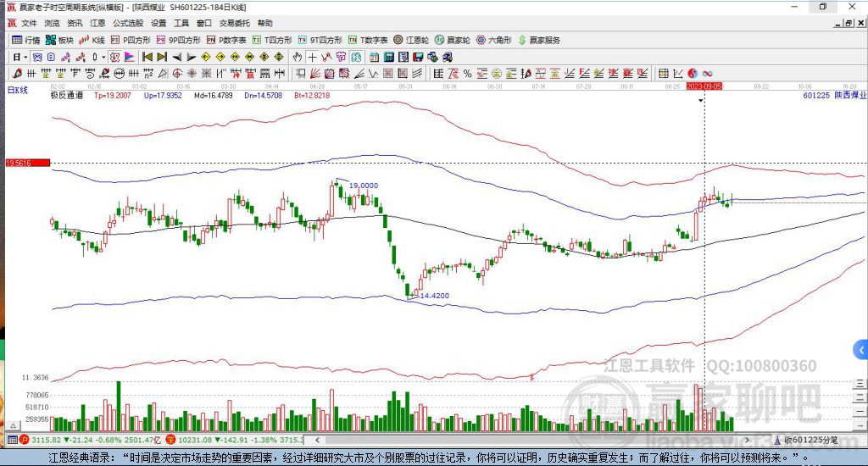Image resolution: width=868 pixels, height=466 pixels.
Task: Click the blue collapse arrow on right edge
Action: 861,350
